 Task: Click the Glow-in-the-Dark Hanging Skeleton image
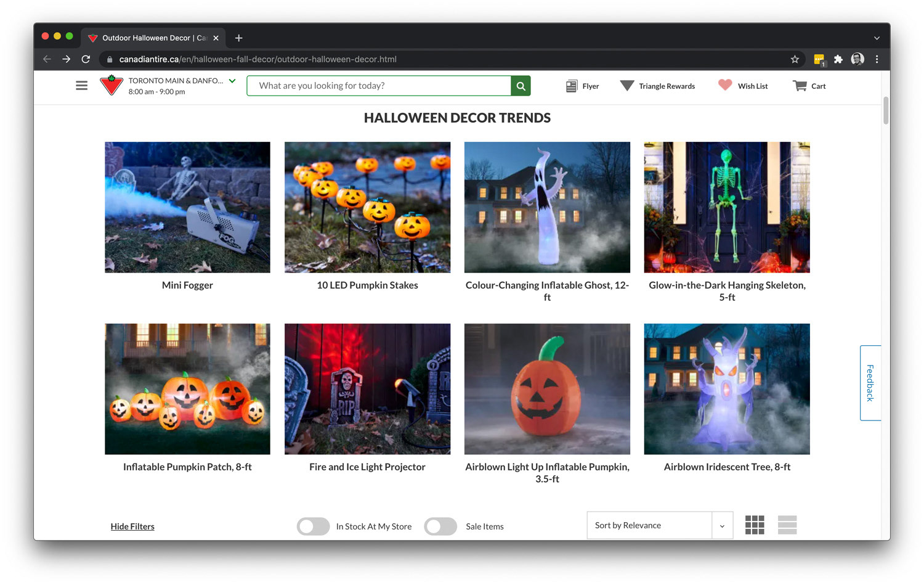click(727, 207)
